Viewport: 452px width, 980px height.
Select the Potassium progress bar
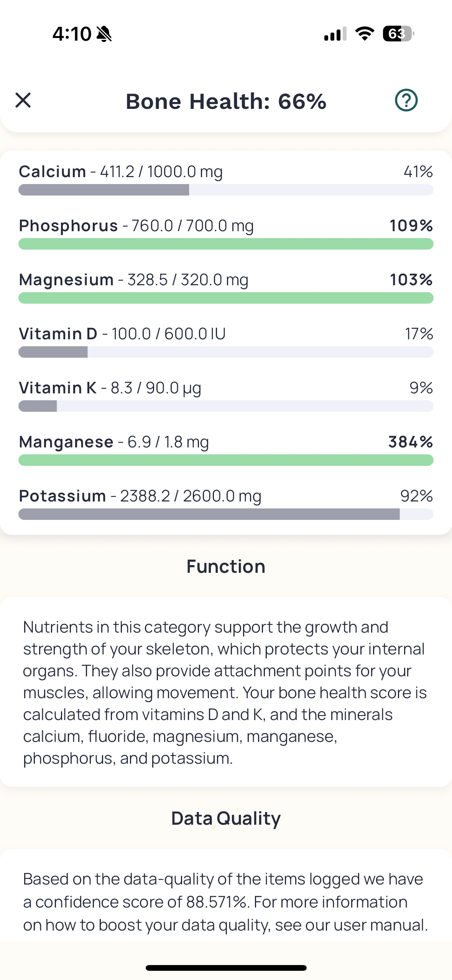(226, 514)
